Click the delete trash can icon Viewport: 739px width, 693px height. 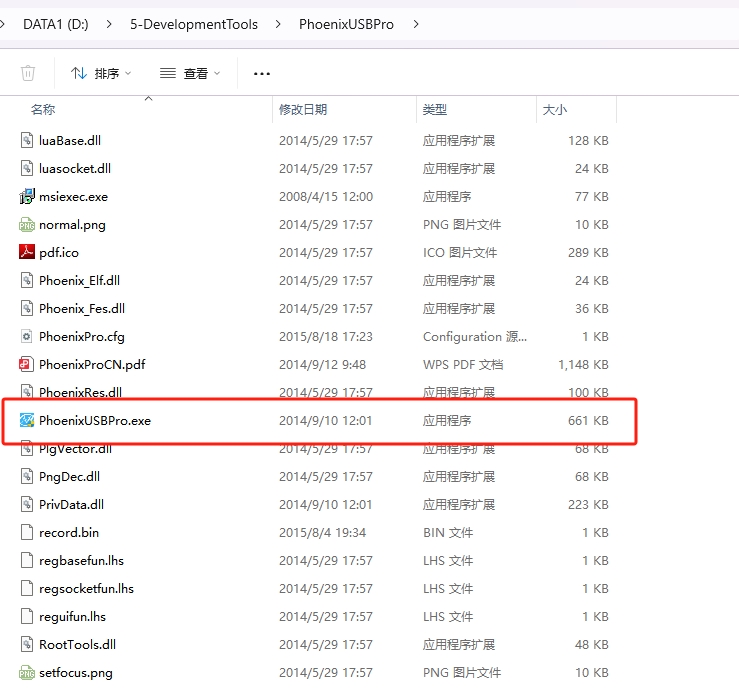click(28, 73)
